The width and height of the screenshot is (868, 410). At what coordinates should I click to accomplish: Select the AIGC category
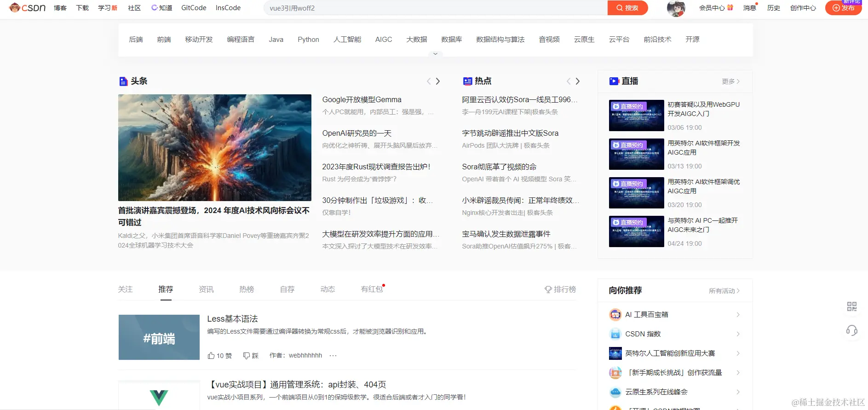tap(384, 40)
